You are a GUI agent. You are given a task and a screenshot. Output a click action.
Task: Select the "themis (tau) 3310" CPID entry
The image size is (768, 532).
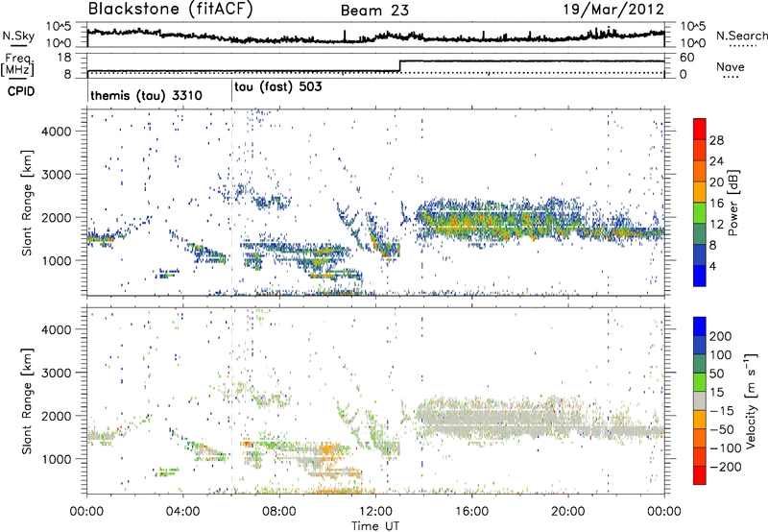coord(146,95)
